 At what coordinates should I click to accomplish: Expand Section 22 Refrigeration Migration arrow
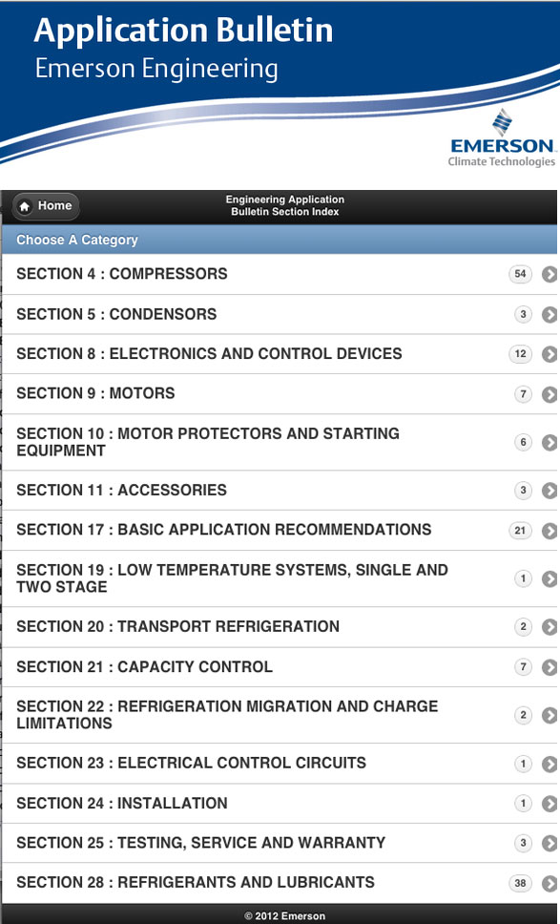[550, 715]
